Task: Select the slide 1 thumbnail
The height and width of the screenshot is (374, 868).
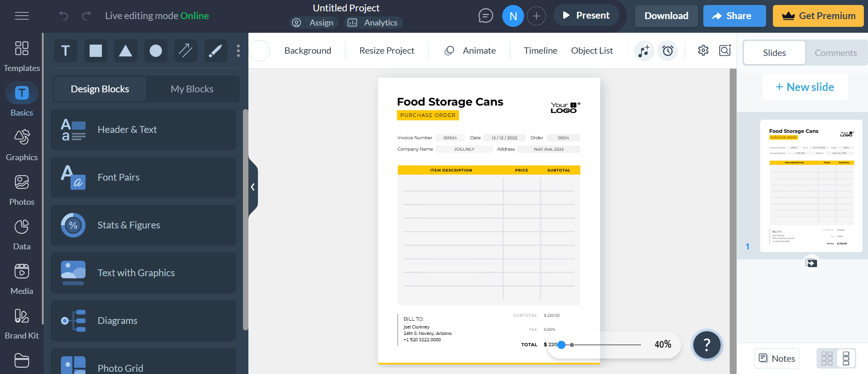Action: point(811,186)
